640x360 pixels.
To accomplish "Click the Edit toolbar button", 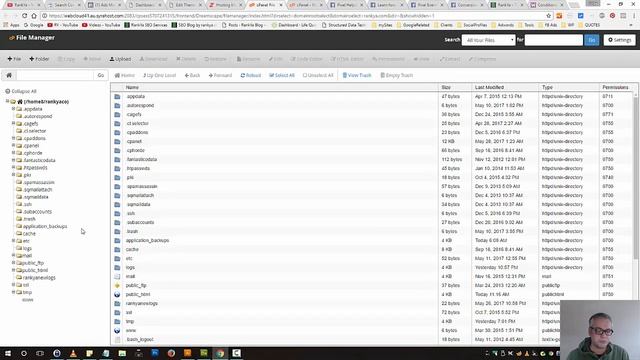I will tap(276, 59).
